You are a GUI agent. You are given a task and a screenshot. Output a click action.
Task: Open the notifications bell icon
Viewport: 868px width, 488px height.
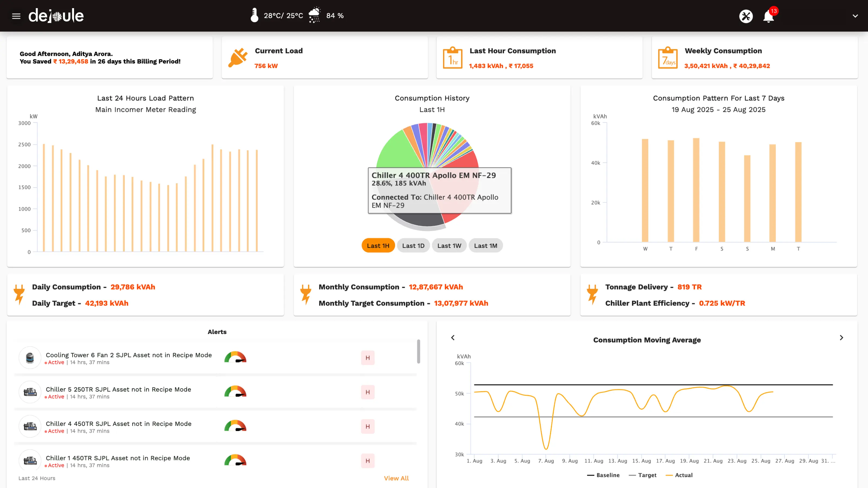point(768,16)
